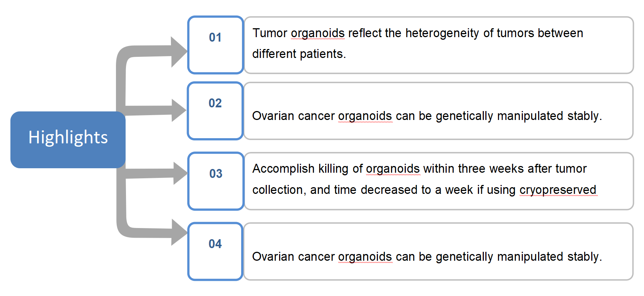Click the word "heterogeneity" in the first highlight
The height and width of the screenshot is (296, 644).
[x=442, y=33]
